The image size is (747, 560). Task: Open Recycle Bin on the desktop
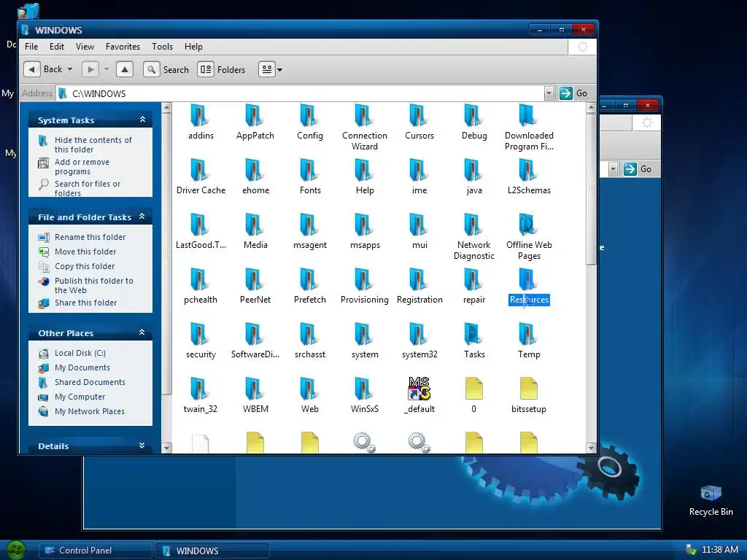pos(711,501)
